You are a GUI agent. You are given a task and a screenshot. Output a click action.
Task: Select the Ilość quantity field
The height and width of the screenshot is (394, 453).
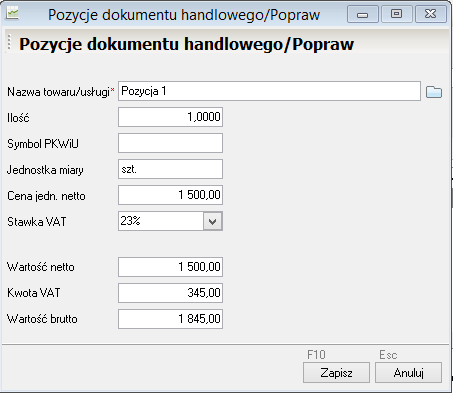coord(170,117)
